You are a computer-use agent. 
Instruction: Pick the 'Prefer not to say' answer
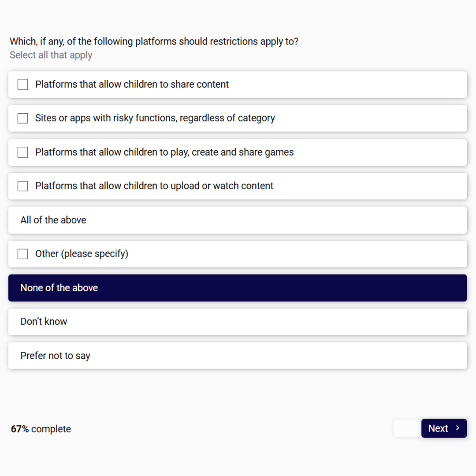tap(238, 356)
